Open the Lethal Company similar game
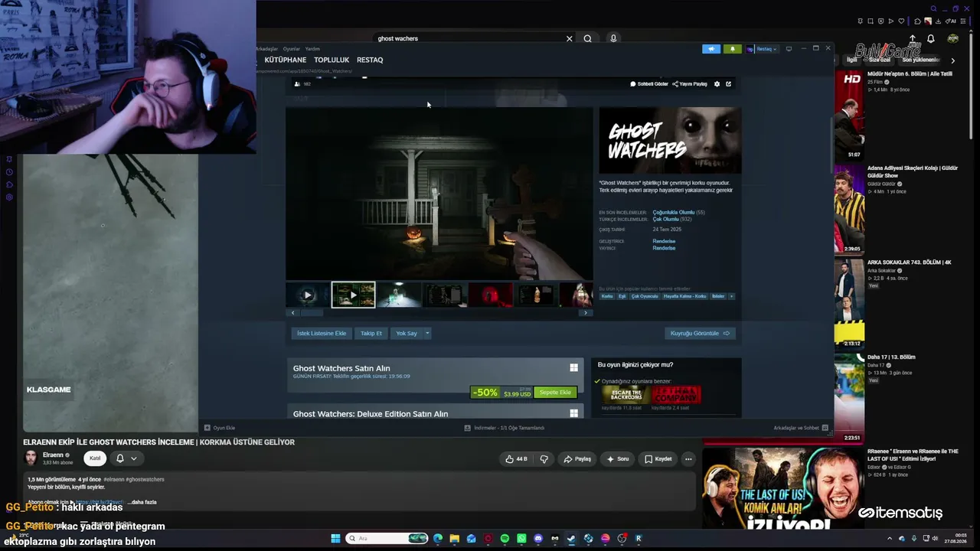This screenshot has width=980, height=551. pyautogui.click(x=675, y=395)
